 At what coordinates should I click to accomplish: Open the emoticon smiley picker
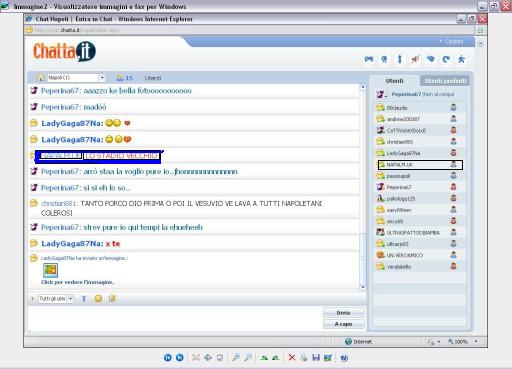[x=98, y=299]
